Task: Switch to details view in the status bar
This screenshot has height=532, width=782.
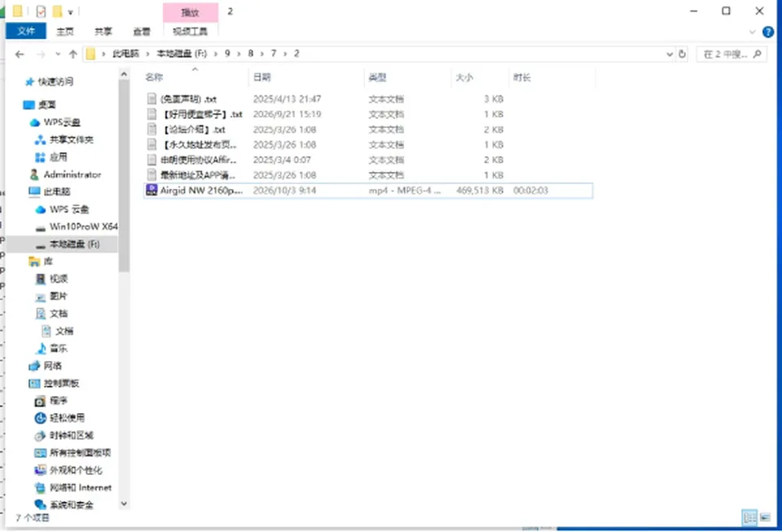Action: (749, 517)
